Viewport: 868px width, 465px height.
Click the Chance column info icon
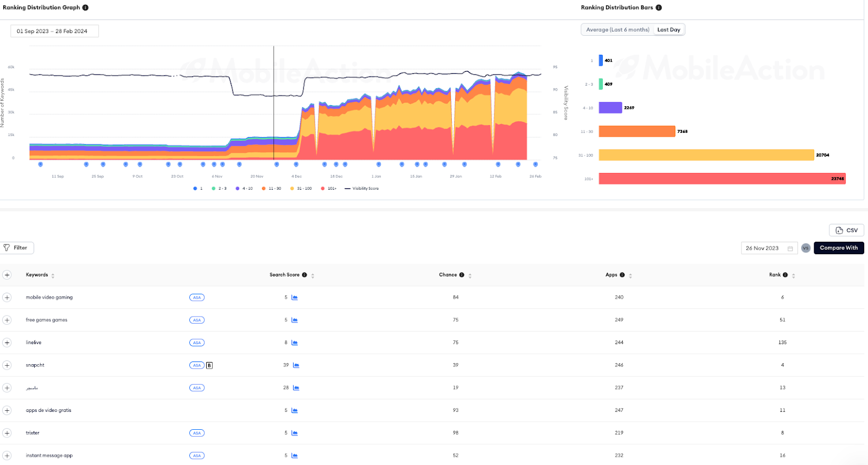[462, 275]
